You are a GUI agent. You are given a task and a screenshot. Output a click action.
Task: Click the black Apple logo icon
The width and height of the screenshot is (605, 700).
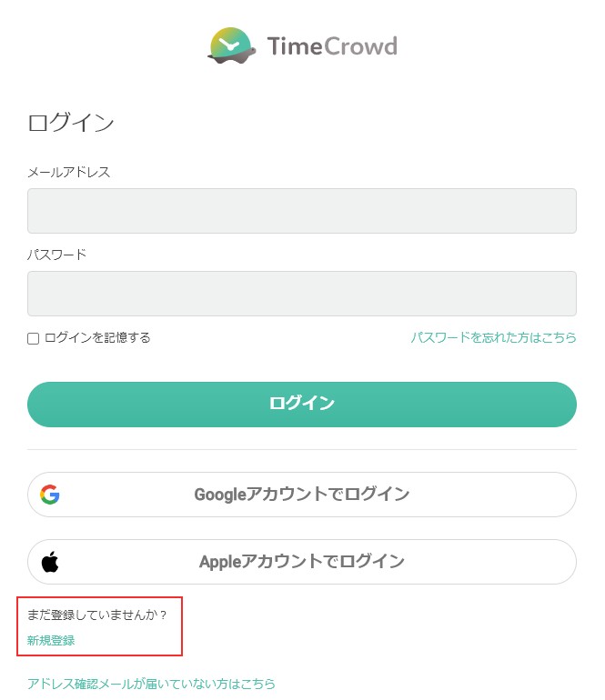50,562
